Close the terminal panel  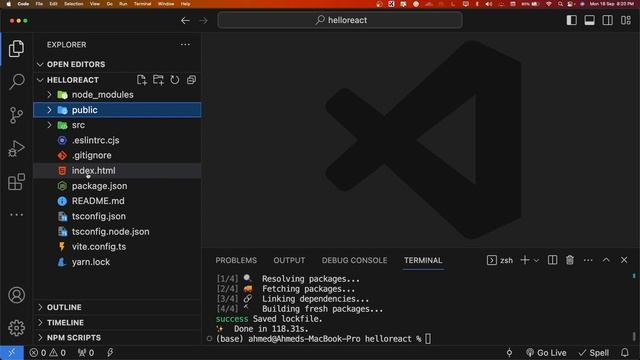pos(624,260)
